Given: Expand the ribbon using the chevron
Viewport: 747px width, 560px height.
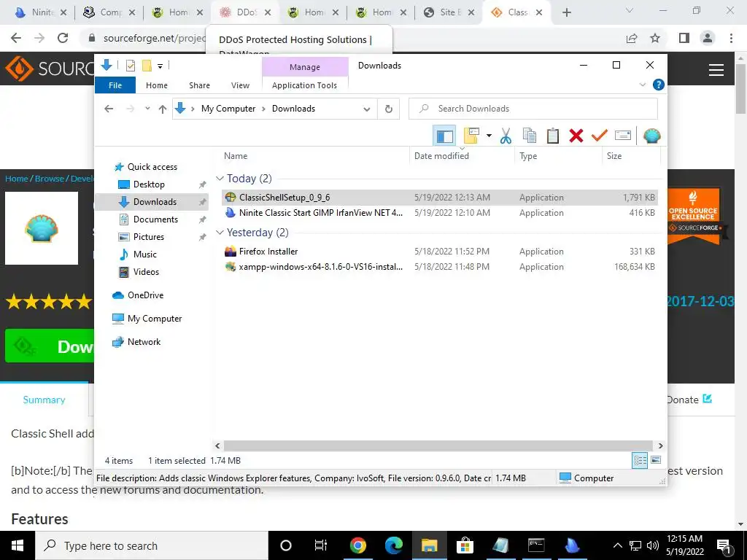Looking at the screenshot, I should point(642,85).
